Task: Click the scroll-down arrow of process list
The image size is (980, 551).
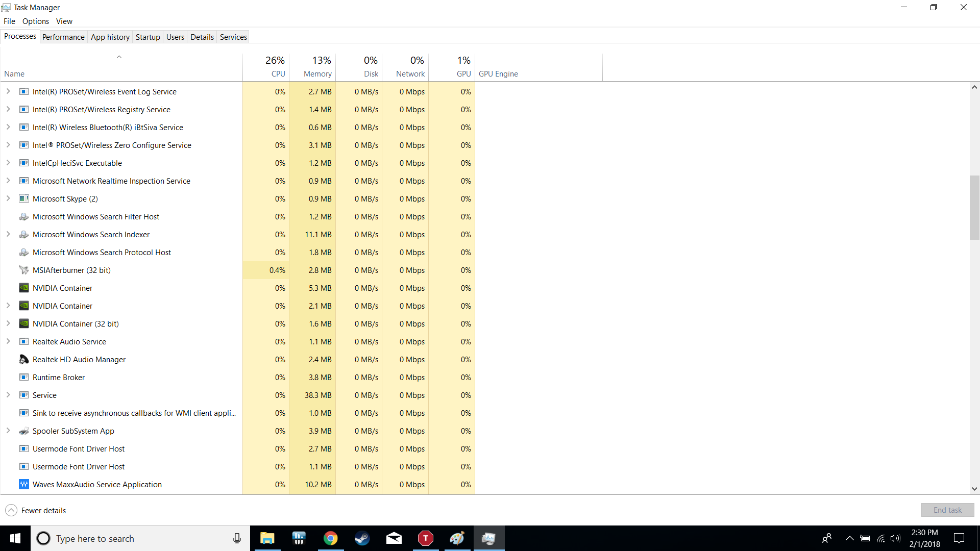Action: pos(974,489)
